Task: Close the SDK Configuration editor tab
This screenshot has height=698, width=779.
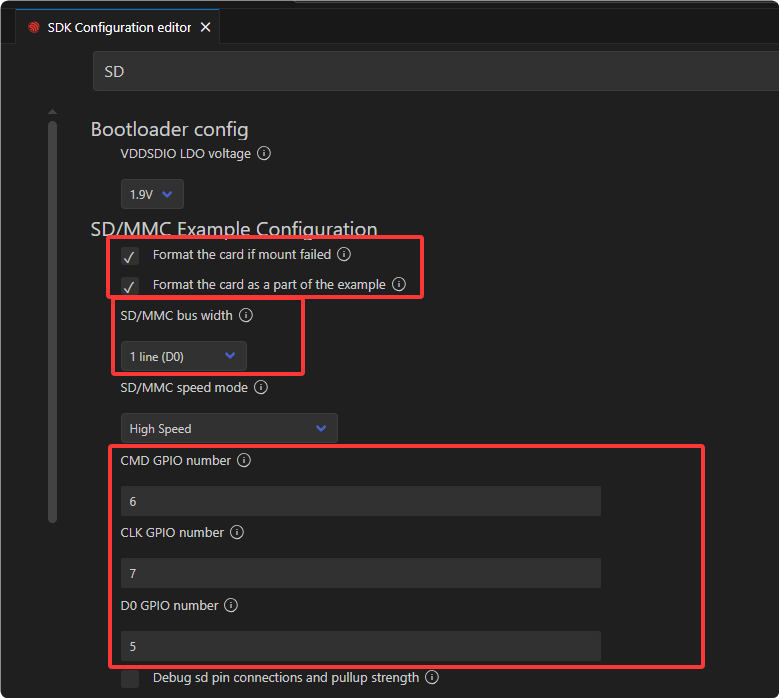Action: click(x=206, y=28)
